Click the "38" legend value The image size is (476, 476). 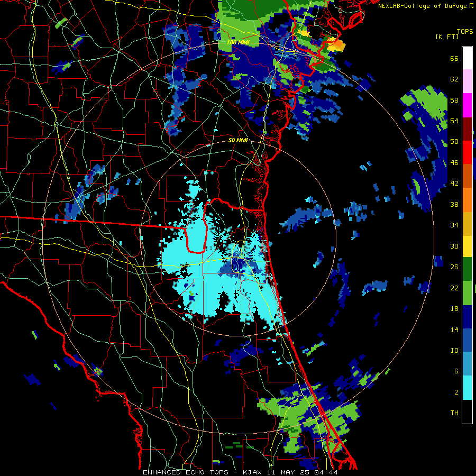tap(454, 205)
